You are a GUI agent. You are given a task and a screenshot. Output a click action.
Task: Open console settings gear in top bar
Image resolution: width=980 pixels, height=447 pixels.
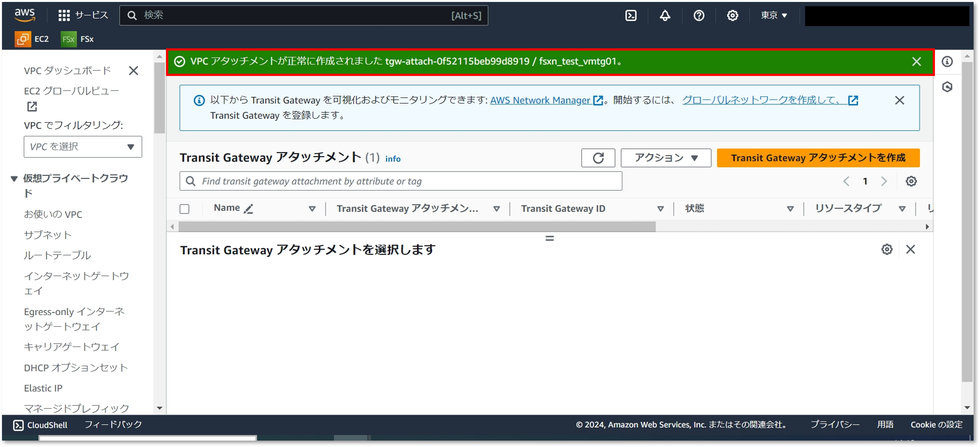click(732, 16)
